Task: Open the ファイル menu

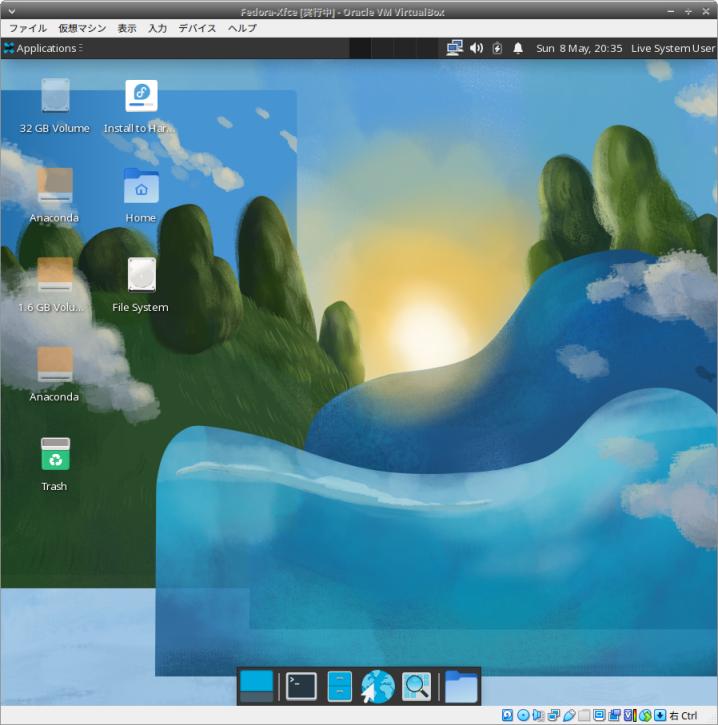Action: click(x=28, y=28)
